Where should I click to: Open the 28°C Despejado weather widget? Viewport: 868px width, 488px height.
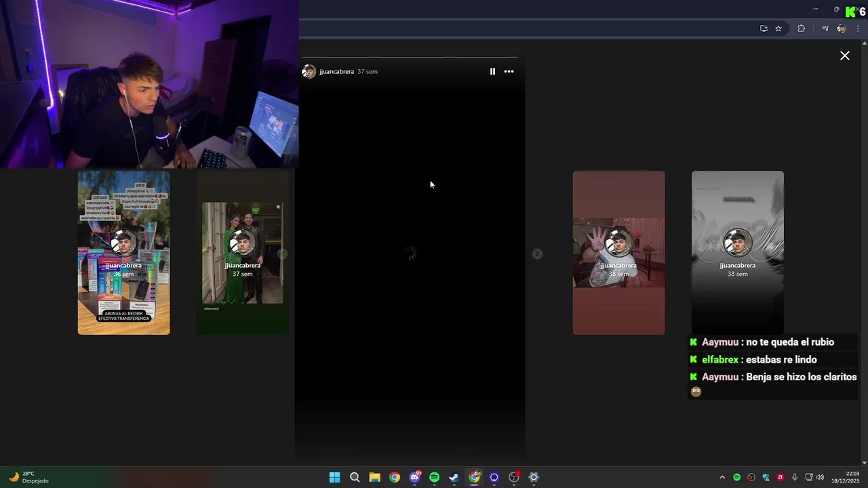click(29, 477)
